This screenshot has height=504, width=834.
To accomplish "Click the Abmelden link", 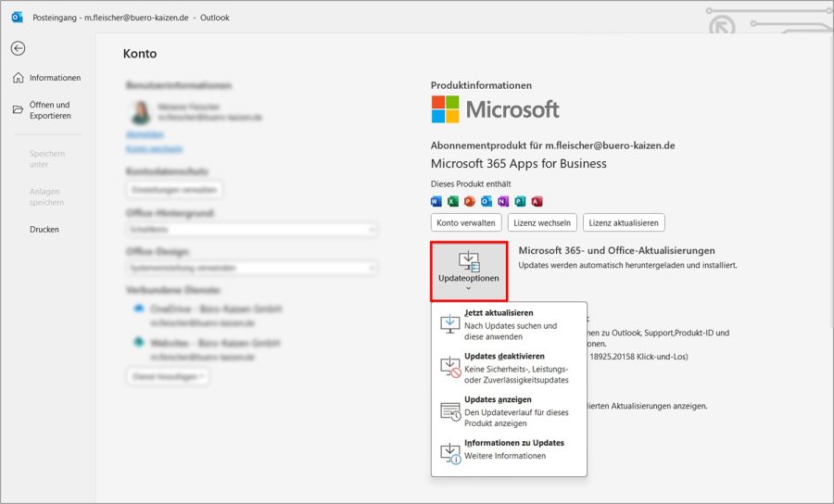I will coord(145,134).
